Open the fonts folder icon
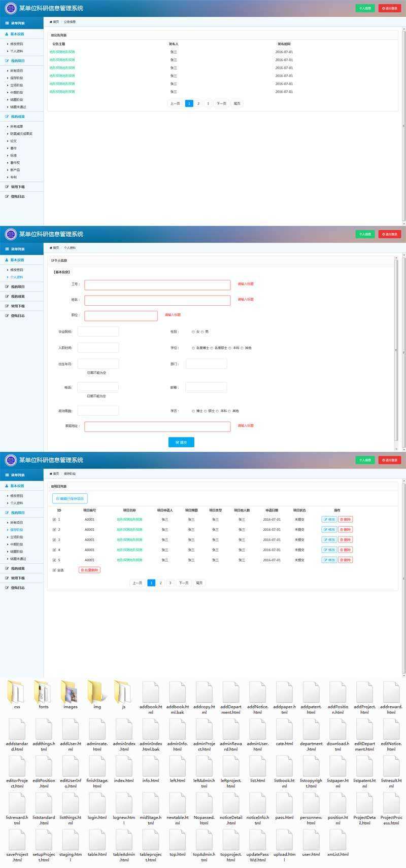Image resolution: width=406 pixels, height=868 pixels. pyautogui.click(x=44, y=692)
